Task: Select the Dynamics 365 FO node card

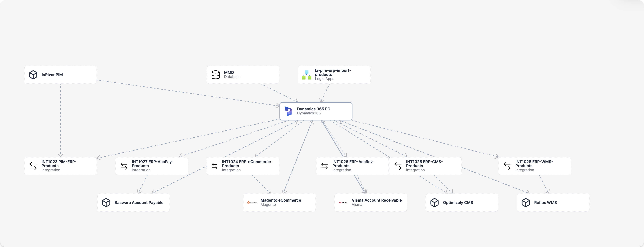Action: tap(315, 111)
